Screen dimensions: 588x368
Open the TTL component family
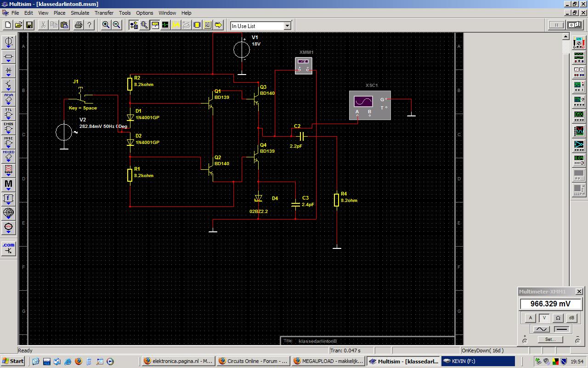(x=9, y=113)
